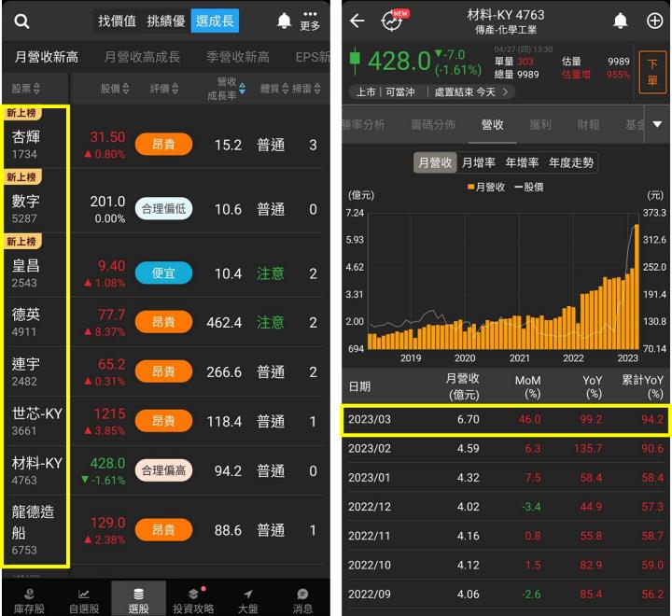
Task: Tap 月營收 orange legend in chart
Action: pos(486,187)
